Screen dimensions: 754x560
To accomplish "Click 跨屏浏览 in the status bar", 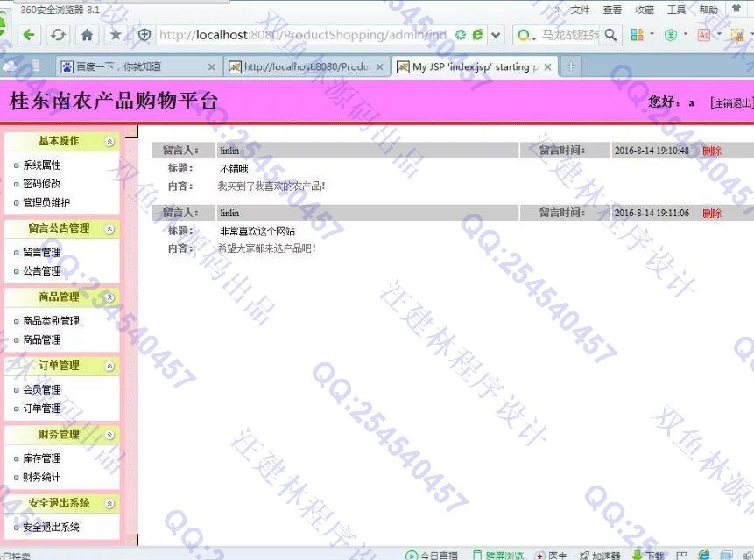I will click(x=498, y=556).
